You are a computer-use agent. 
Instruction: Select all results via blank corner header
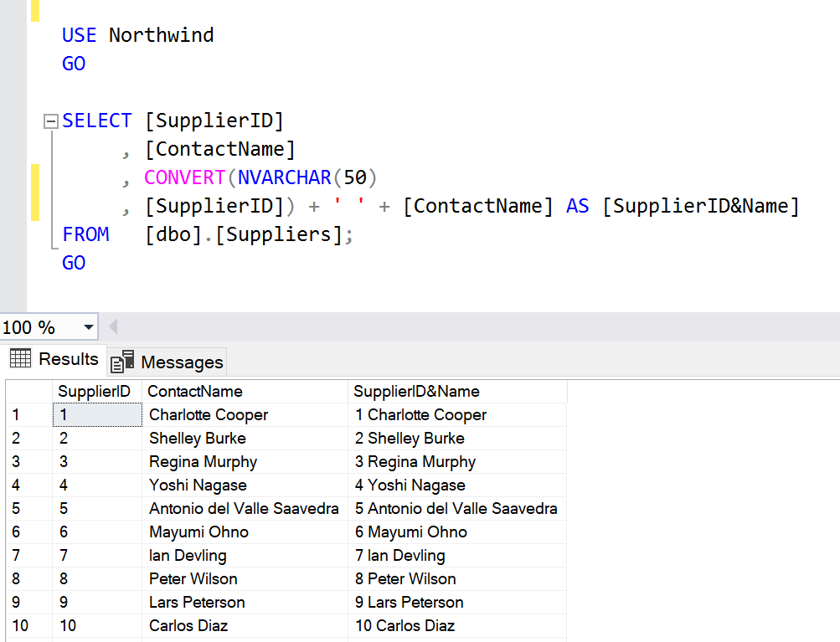[27, 391]
